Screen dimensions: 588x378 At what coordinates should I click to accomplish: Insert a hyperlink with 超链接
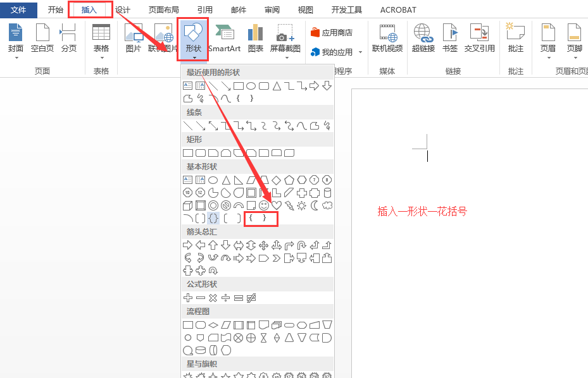pyautogui.click(x=423, y=37)
